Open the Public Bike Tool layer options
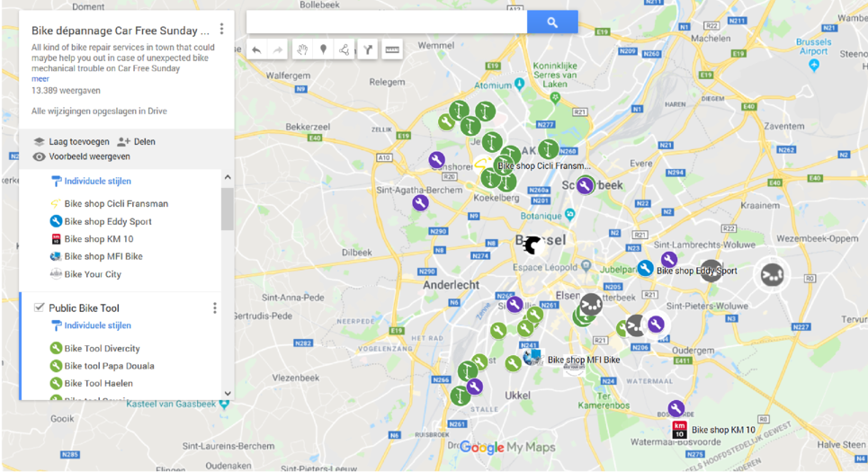 215,308
